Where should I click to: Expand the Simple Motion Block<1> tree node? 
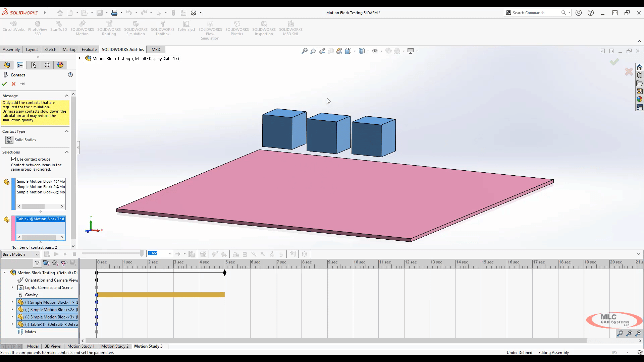click(12, 302)
